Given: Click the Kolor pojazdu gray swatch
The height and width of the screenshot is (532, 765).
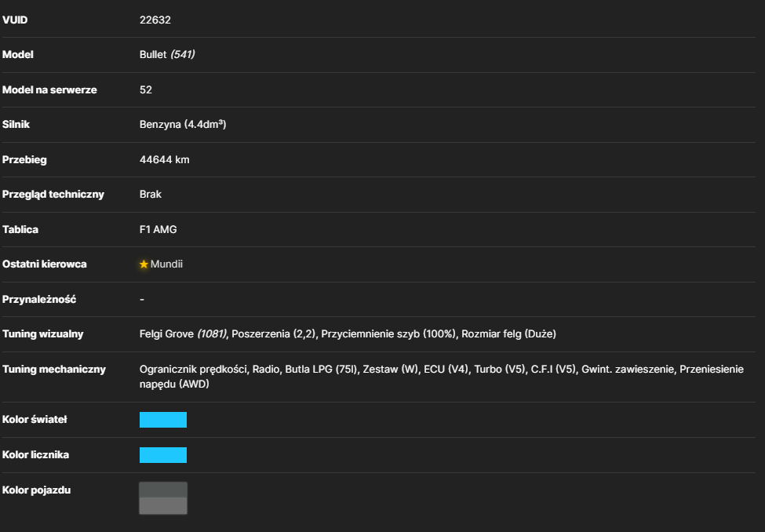Looking at the screenshot, I should 163,497.
